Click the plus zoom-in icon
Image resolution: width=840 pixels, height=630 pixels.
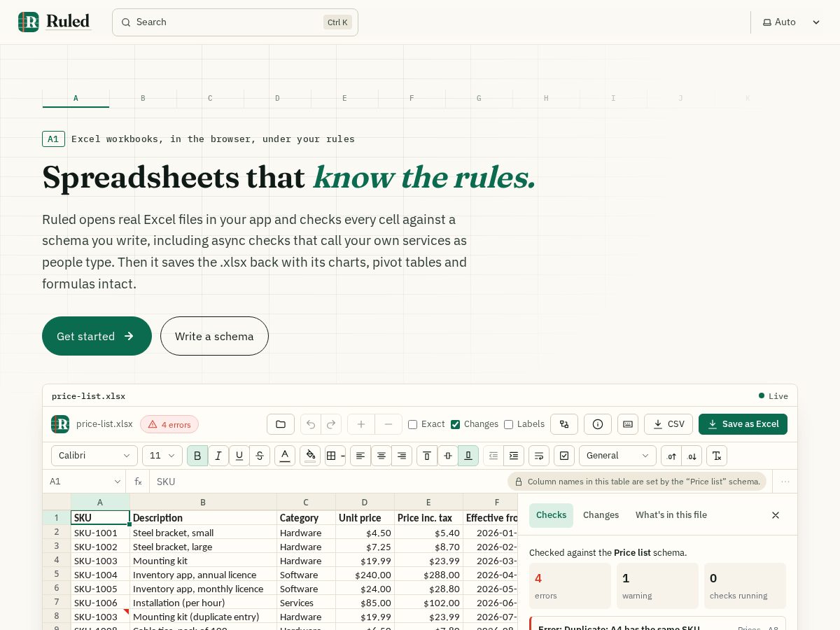tap(361, 424)
